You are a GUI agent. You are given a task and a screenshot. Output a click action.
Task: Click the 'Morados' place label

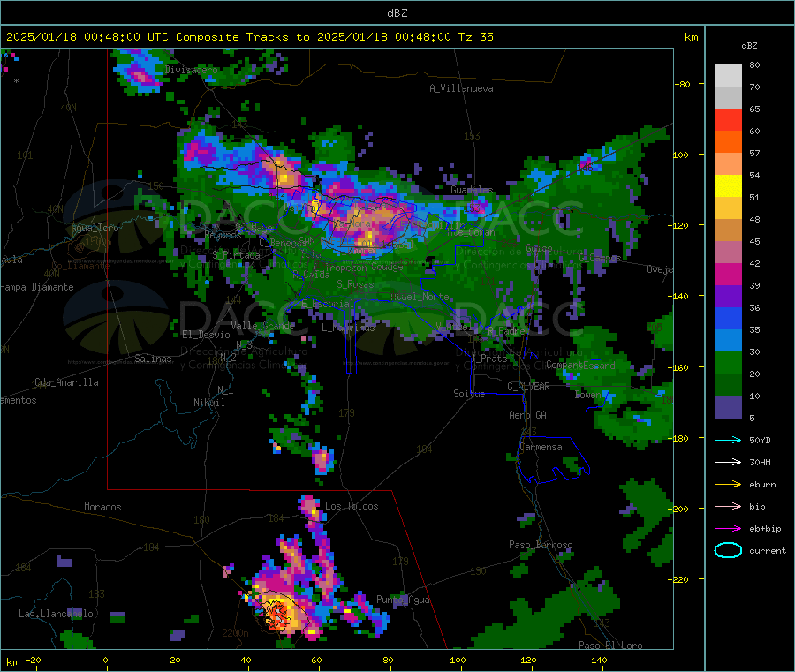(x=102, y=507)
